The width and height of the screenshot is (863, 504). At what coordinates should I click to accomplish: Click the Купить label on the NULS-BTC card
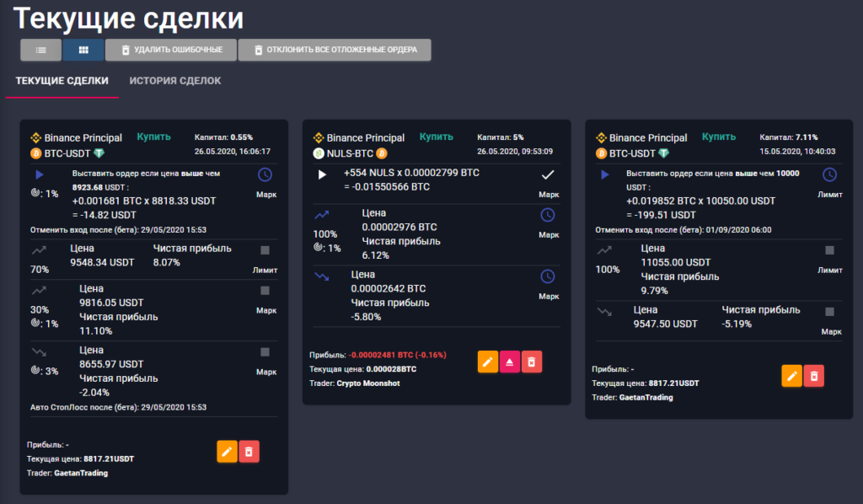click(x=437, y=137)
